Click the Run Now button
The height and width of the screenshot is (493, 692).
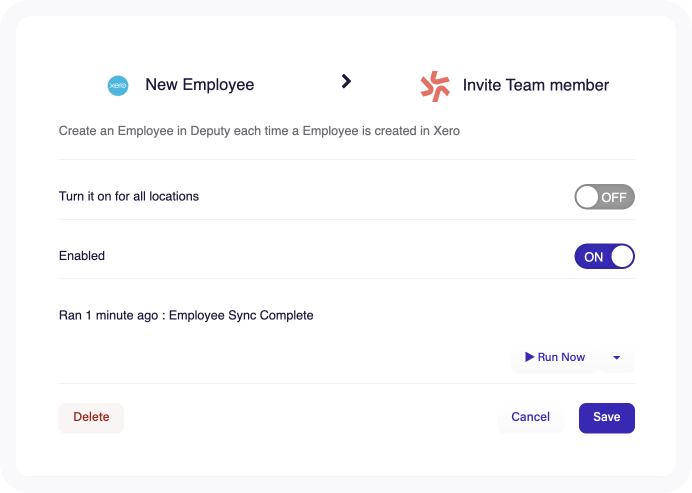point(555,357)
